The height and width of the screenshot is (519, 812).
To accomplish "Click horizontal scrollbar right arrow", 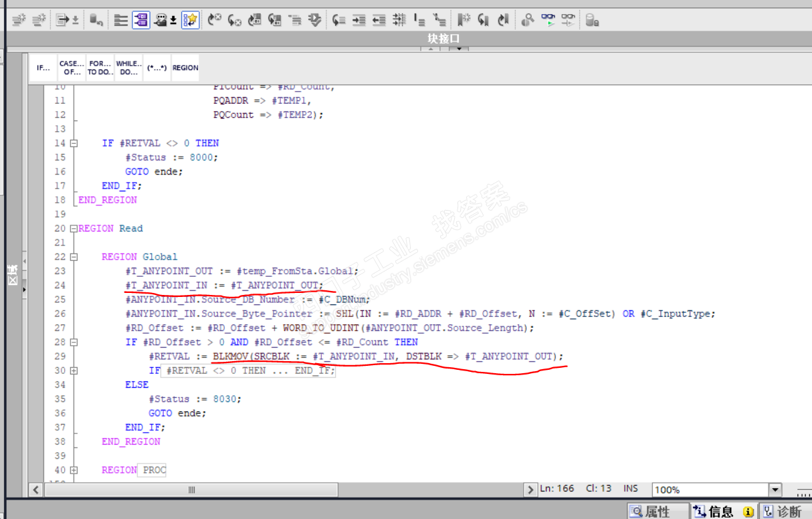I will [x=530, y=490].
